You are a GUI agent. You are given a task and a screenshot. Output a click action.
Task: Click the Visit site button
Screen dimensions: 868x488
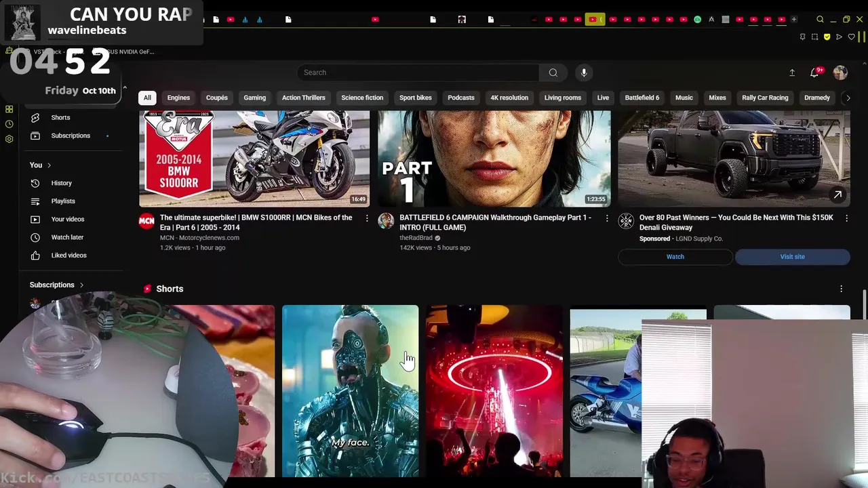(x=793, y=257)
